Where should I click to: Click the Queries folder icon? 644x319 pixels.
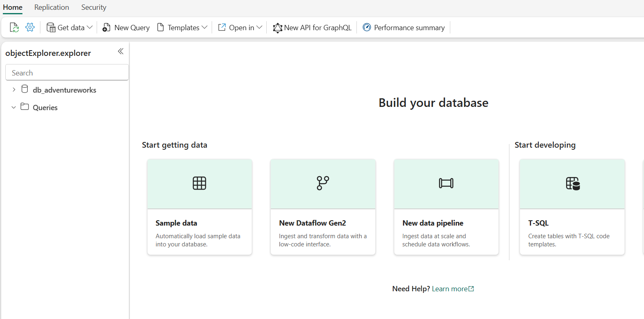(25, 106)
